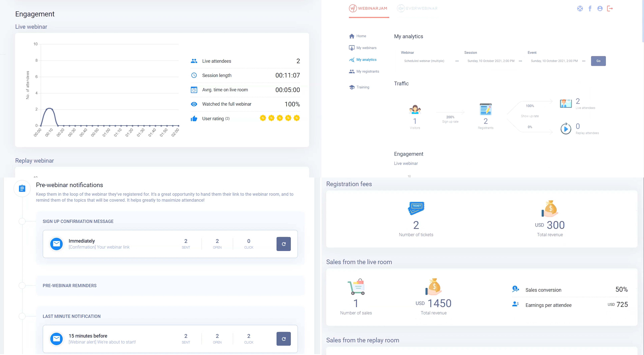644x355 pixels.
Task: Click the Webinar dropdown expander button
Action: 456,61
